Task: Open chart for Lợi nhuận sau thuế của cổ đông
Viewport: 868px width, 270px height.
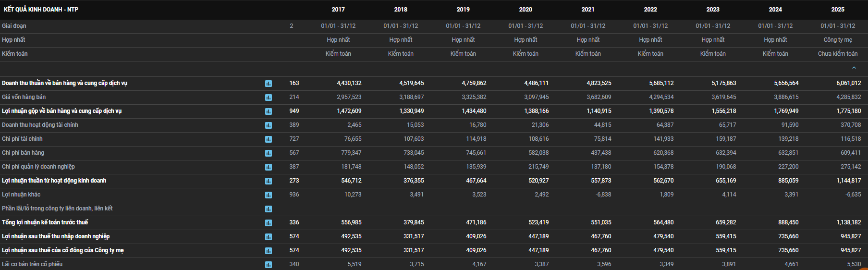Action: pyautogui.click(x=269, y=251)
